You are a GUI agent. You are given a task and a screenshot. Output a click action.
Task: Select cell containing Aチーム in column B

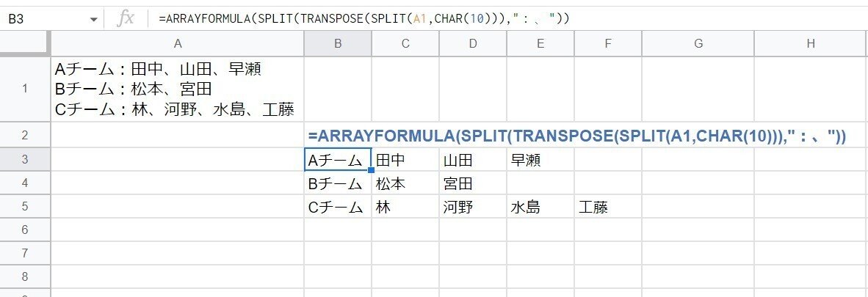coord(338,160)
